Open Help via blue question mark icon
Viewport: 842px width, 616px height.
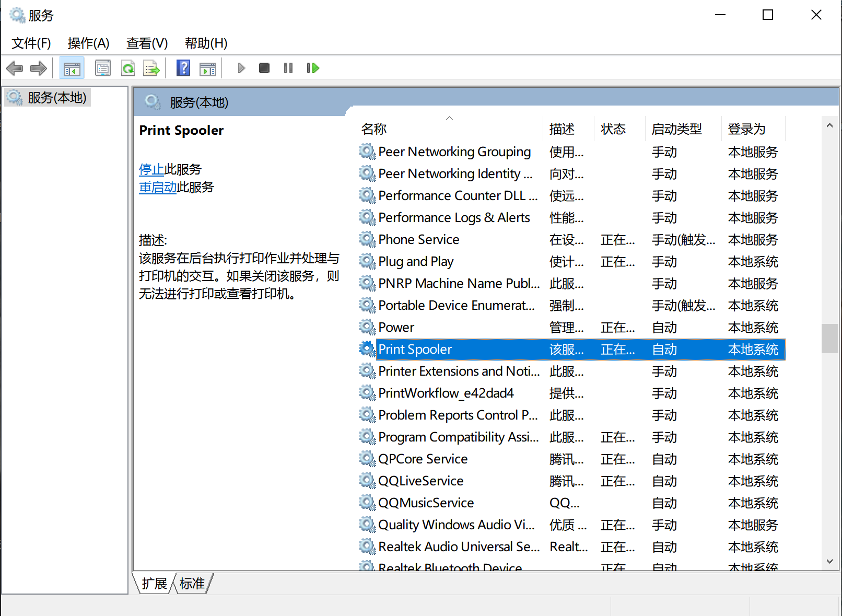point(183,68)
